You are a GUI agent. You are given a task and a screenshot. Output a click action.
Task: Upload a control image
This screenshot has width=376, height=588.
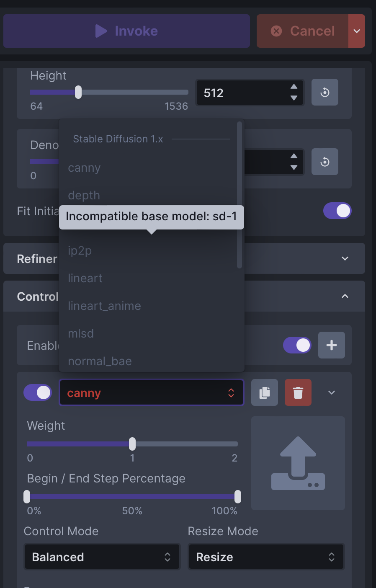pos(298,463)
